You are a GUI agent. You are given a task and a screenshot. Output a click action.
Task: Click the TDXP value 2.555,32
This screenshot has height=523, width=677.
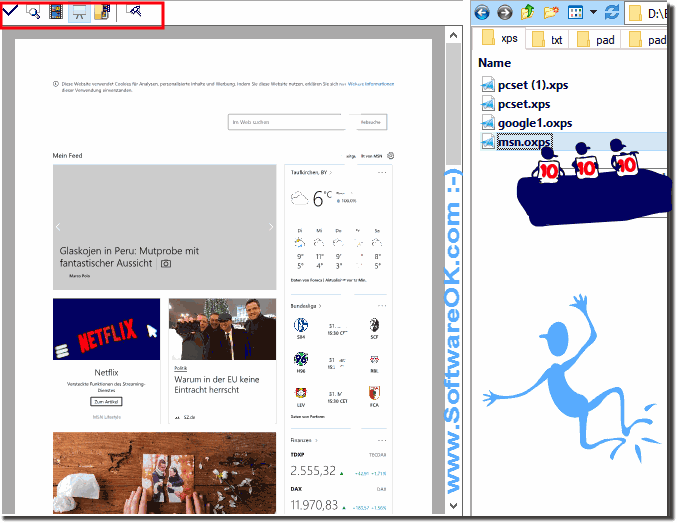coord(313,471)
